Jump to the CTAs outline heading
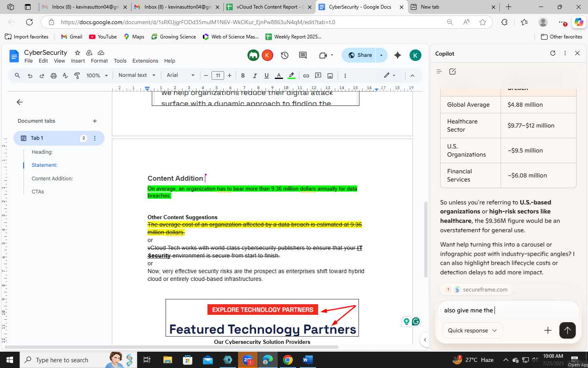The height and width of the screenshot is (368, 588). click(x=38, y=192)
